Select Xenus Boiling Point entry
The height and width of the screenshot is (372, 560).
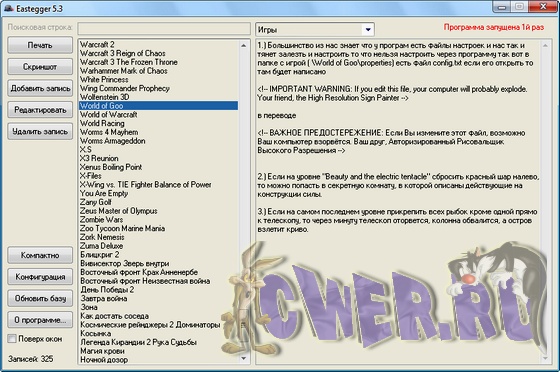coord(158,167)
